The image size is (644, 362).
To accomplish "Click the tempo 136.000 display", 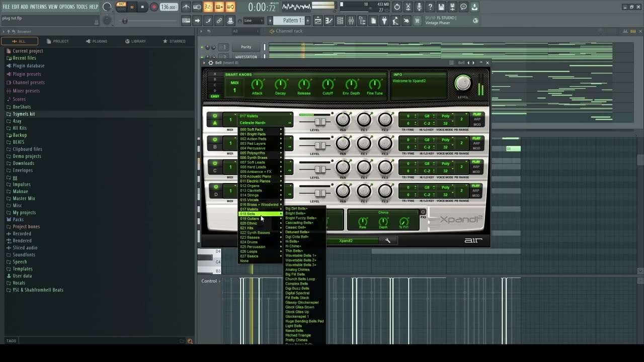I will pos(169,7).
